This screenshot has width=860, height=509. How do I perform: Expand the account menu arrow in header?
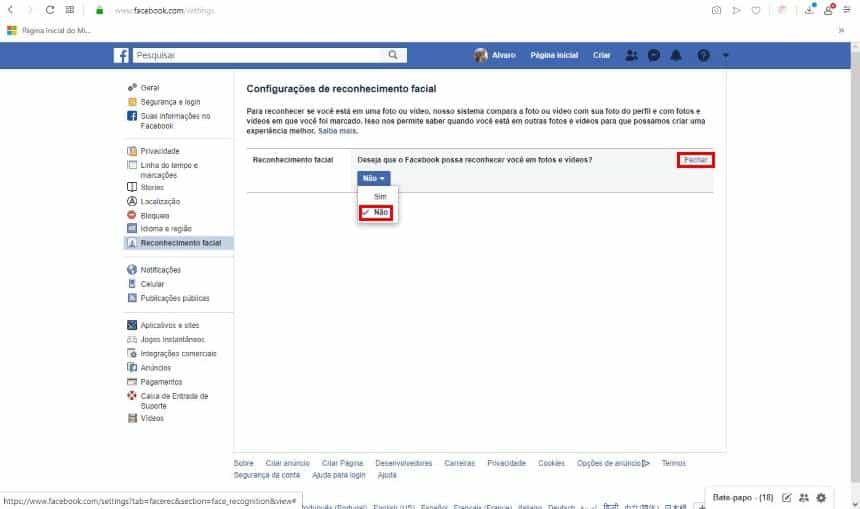[x=726, y=55]
